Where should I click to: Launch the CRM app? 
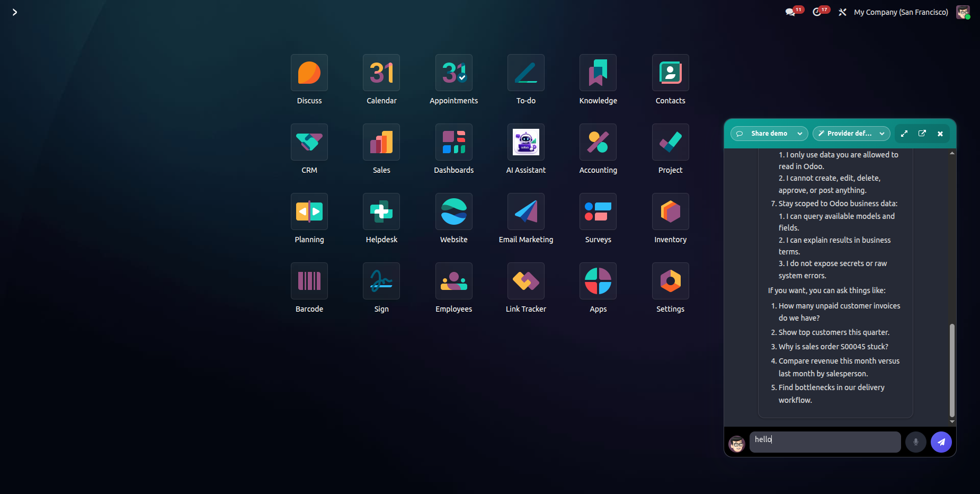click(x=309, y=142)
